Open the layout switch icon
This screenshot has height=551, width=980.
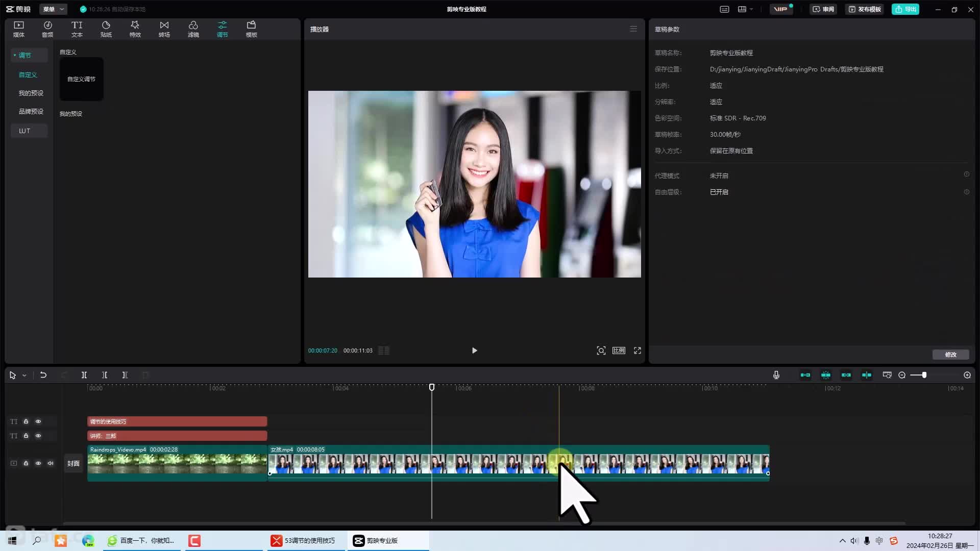coord(742,9)
